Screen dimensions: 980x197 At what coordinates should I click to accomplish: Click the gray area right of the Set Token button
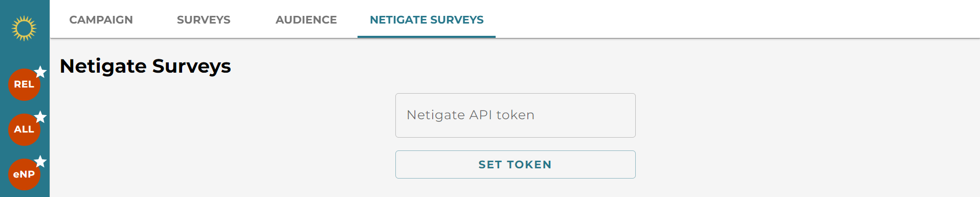(807, 164)
